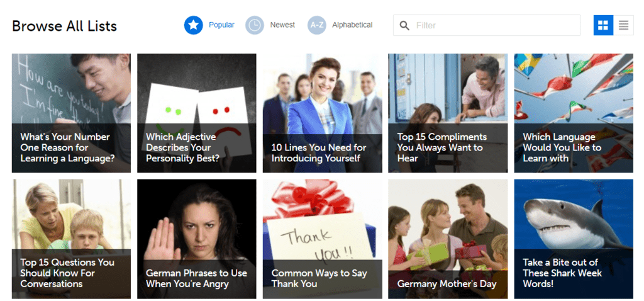This screenshot has height=301, width=644.
Task: Open "Top 15 Questions You Should Know" list
Action: click(71, 239)
